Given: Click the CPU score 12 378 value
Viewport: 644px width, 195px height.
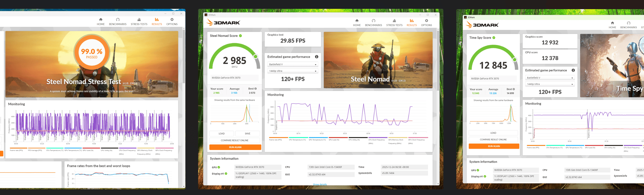Looking at the screenshot, I should (x=550, y=58).
